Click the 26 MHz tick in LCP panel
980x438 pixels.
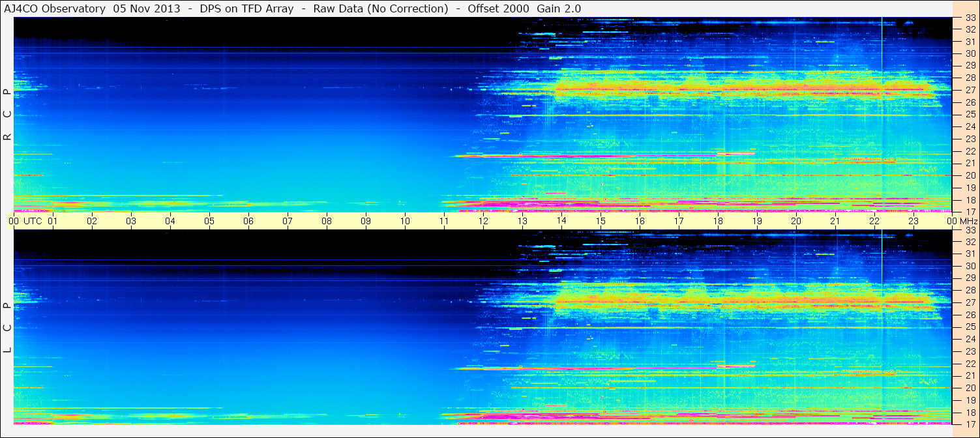coord(970,315)
